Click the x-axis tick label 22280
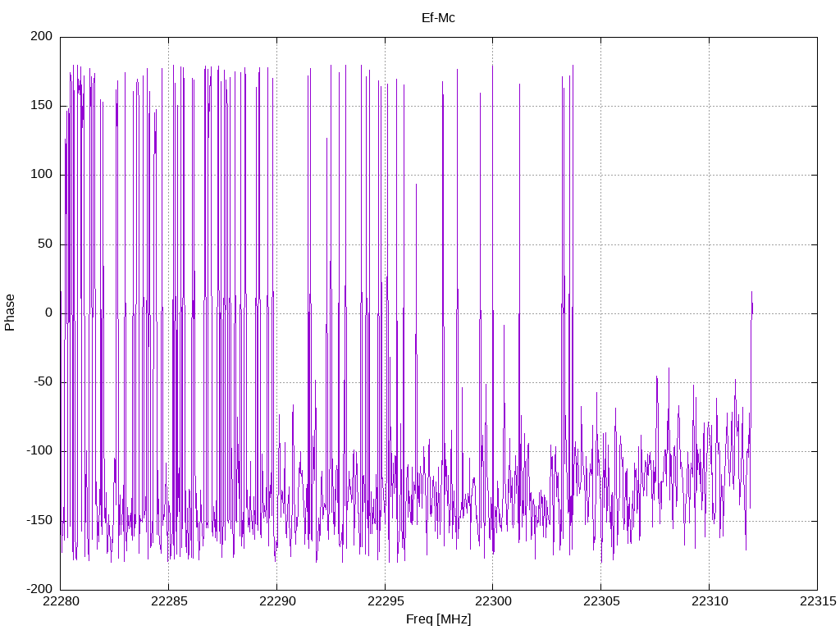840x630 pixels. pyautogui.click(x=61, y=601)
